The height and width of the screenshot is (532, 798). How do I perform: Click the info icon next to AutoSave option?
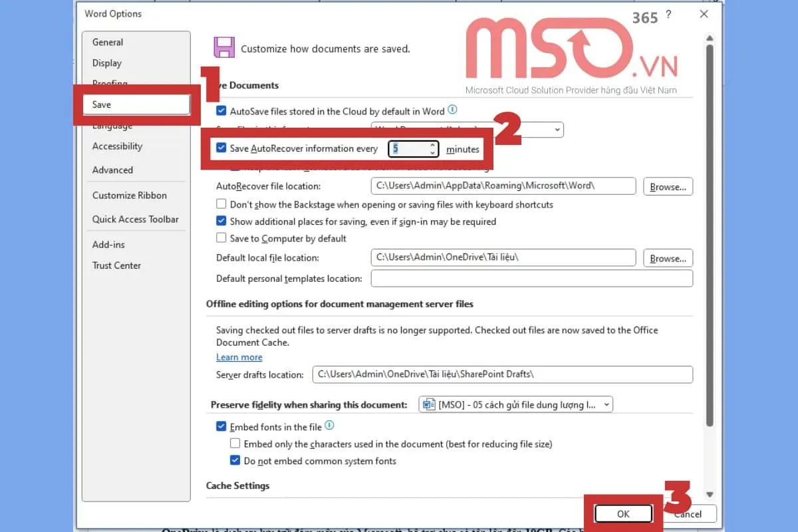click(452, 110)
